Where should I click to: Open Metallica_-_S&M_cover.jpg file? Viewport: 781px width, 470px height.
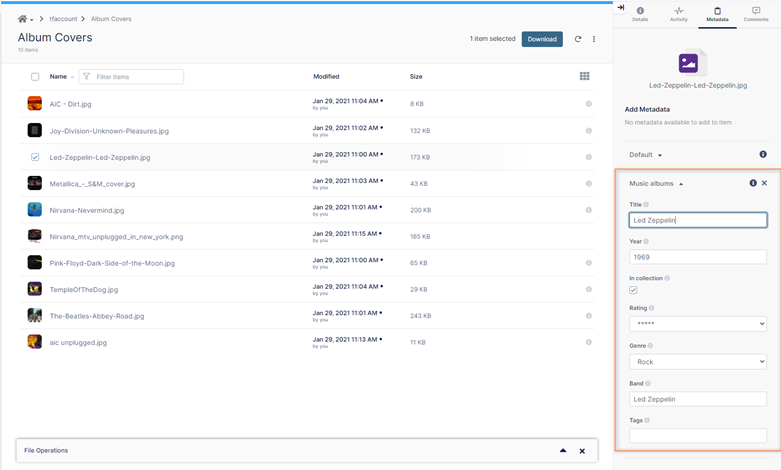(92, 184)
